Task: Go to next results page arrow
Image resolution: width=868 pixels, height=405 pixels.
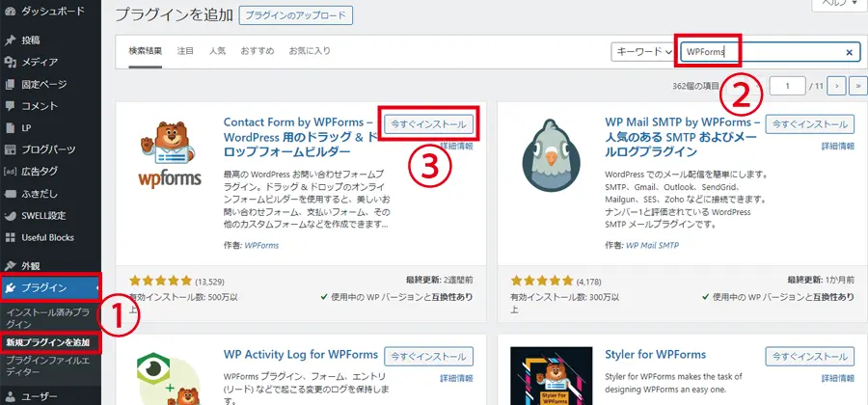Action: (837, 87)
